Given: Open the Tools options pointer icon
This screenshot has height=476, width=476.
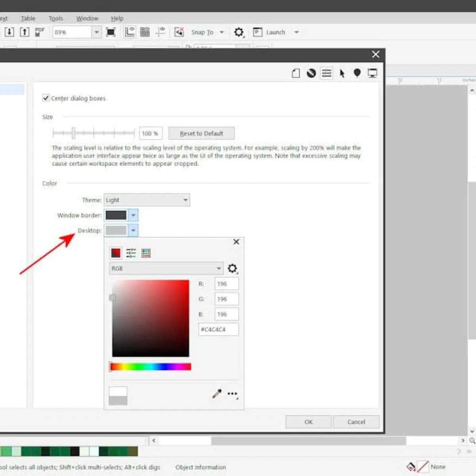Looking at the screenshot, I should click(x=342, y=73).
